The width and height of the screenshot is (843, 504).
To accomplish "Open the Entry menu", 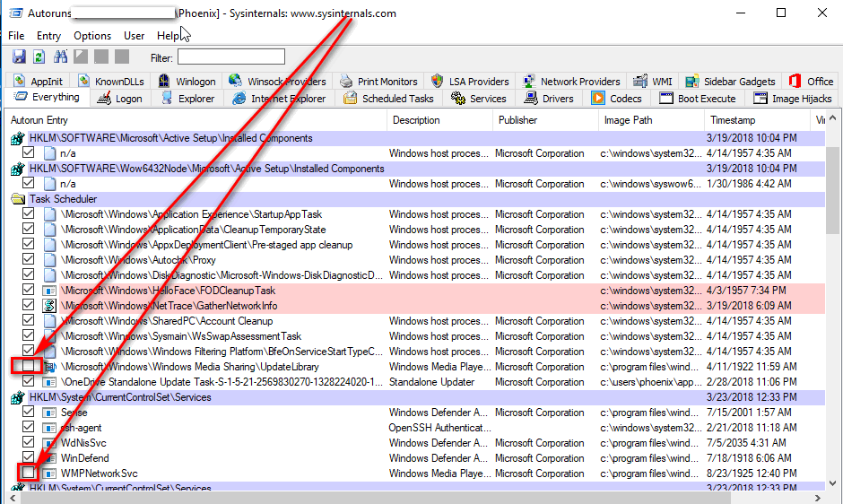I will 48,36.
